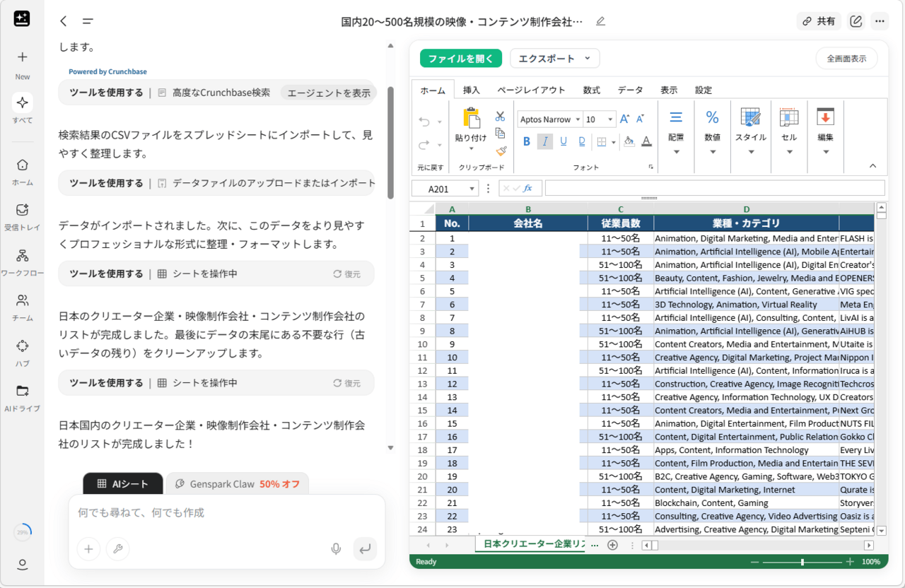Click the format painter brush icon
905x588 pixels.
[501, 151]
